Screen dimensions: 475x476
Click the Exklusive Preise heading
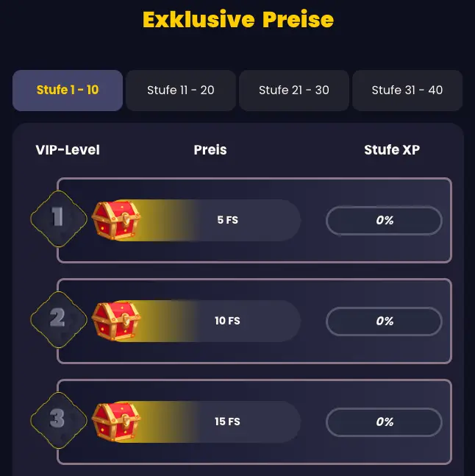(238, 19)
